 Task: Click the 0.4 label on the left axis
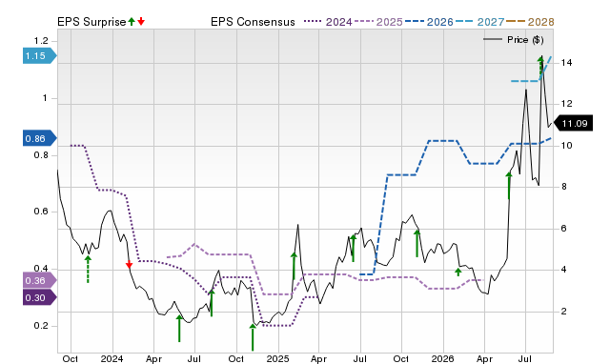(x=41, y=269)
